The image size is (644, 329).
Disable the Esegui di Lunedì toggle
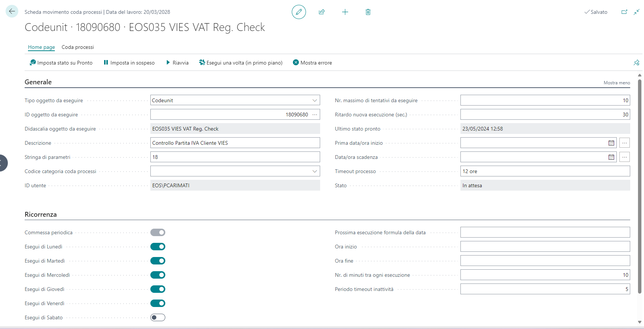click(158, 247)
